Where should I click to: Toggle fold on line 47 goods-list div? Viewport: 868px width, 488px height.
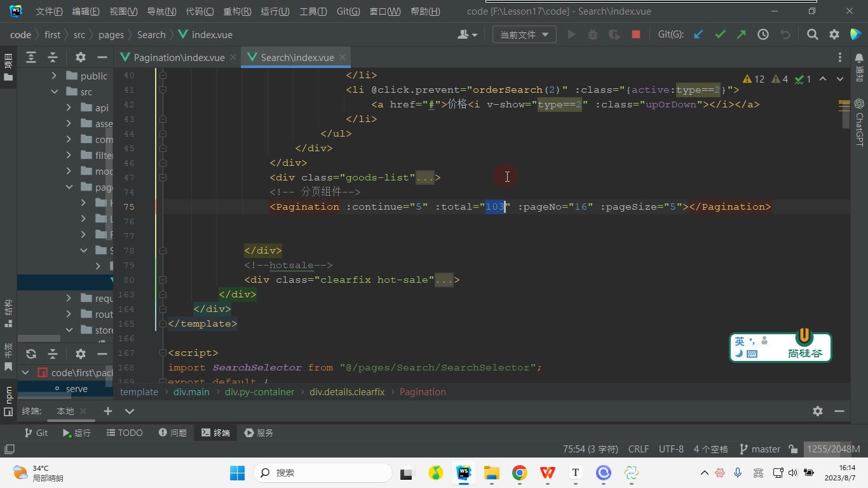coord(163,178)
